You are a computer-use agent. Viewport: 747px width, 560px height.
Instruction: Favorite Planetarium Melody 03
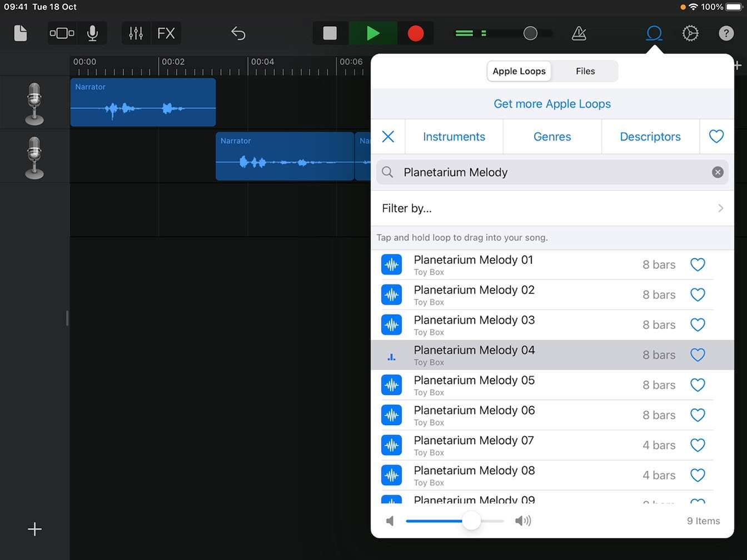coord(698,325)
